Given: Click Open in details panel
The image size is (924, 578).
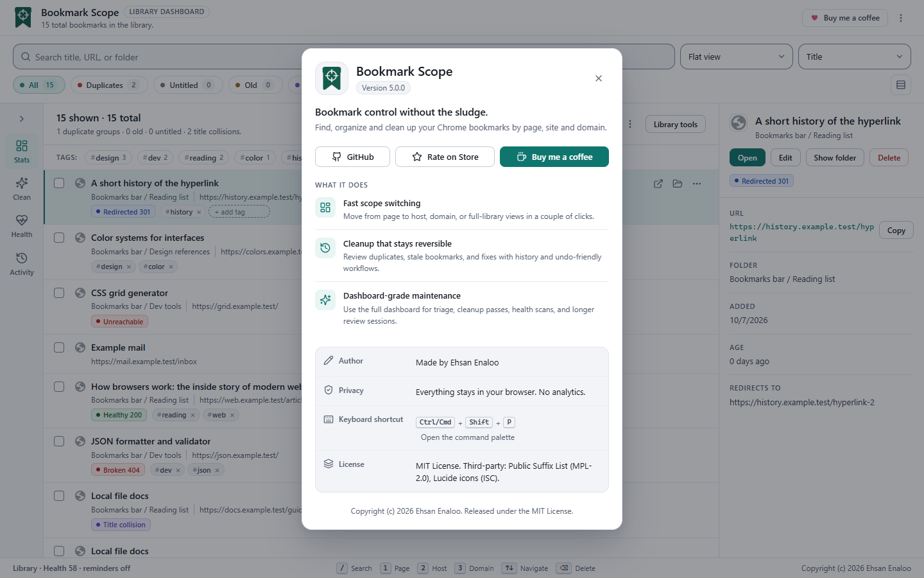Looking at the screenshot, I should [x=748, y=157].
